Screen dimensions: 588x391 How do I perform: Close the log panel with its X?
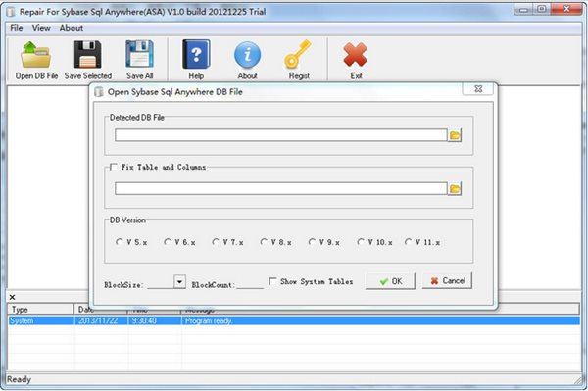click(x=12, y=297)
